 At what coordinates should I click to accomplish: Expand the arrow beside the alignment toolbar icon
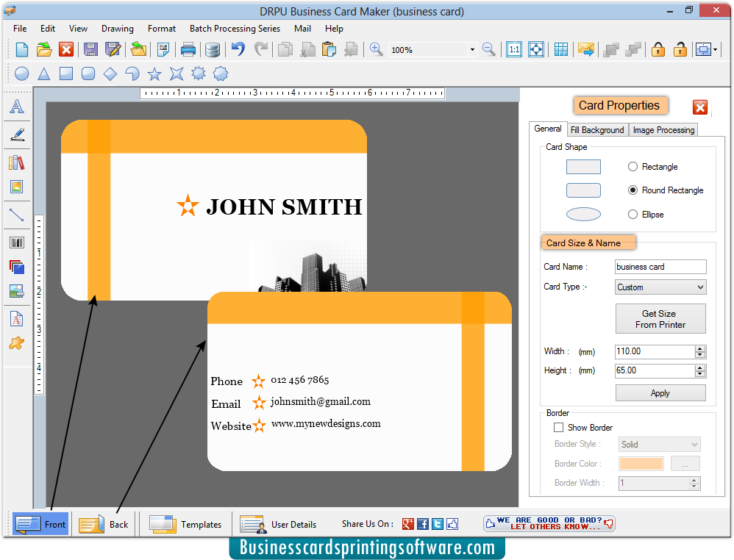[x=716, y=49]
